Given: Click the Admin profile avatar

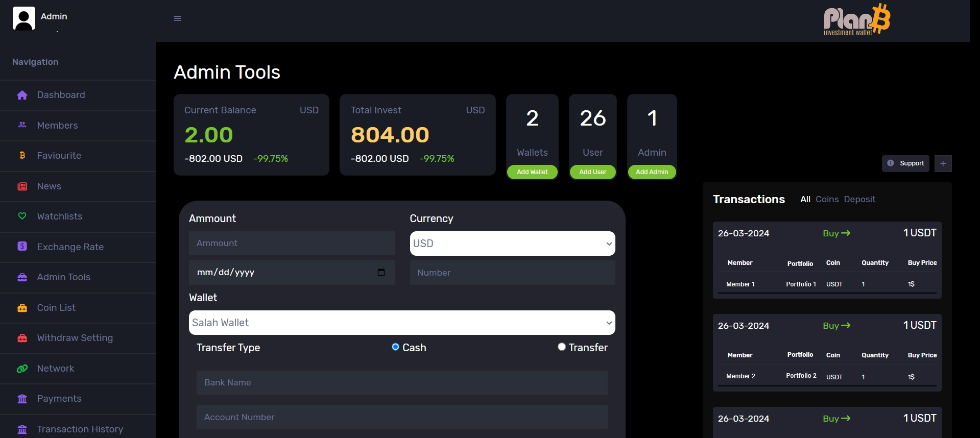Looking at the screenshot, I should pos(24,18).
